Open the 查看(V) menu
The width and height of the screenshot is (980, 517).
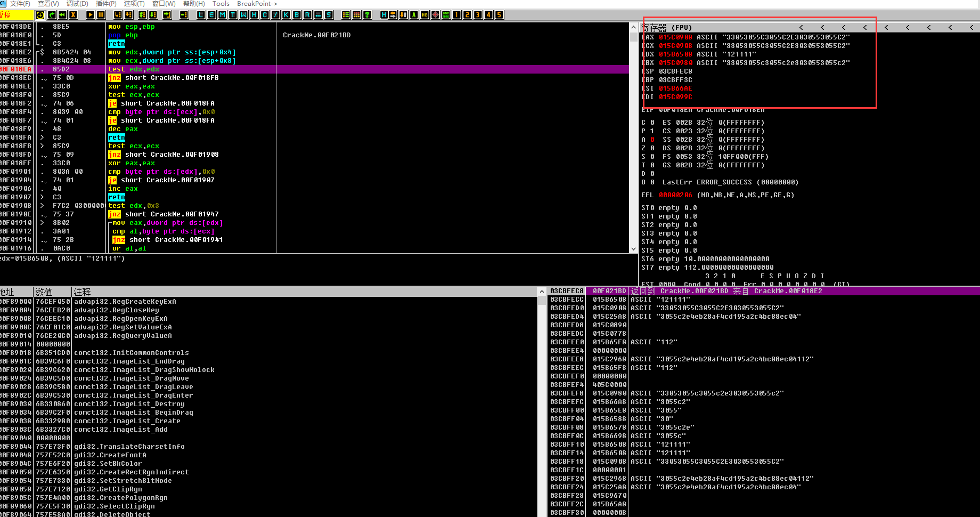coord(48,4)
